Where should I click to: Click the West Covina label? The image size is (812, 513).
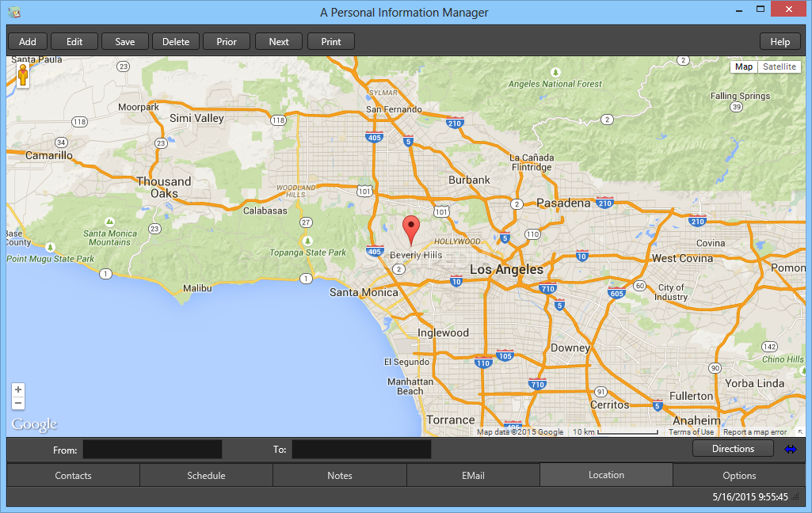(682, 258)
